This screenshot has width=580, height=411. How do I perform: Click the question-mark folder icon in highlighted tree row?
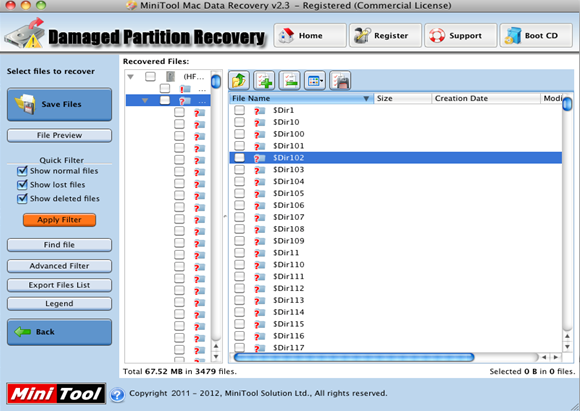point(185,101)
